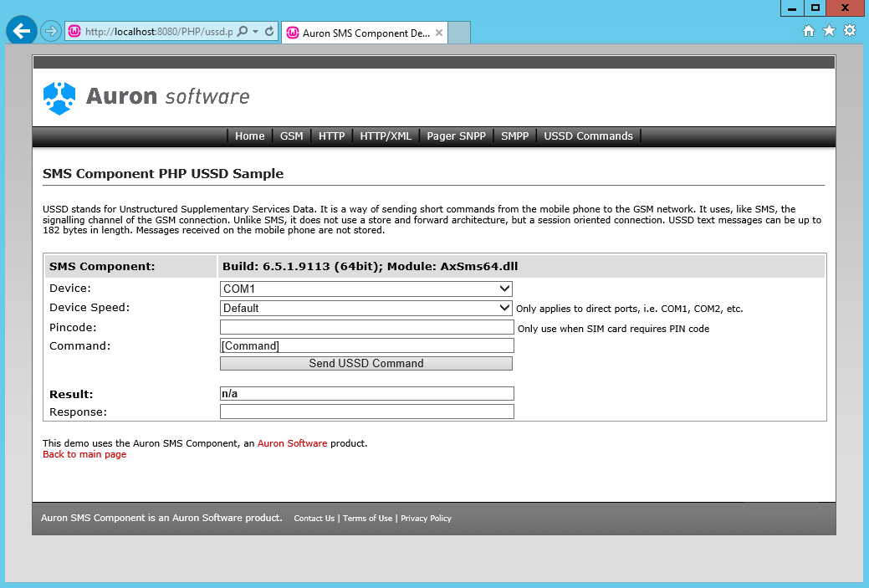Viewport: 869px width, 588px height.
Task: Select the Auron SMS Component browser tab
Action: pos(365,33)
